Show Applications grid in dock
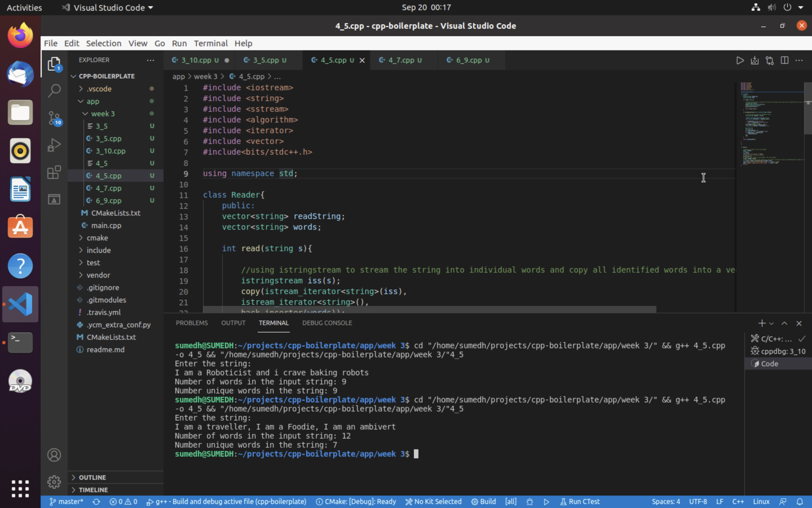Image resolution: width=812 pixels, height=508 pixels. click(20, 489)
